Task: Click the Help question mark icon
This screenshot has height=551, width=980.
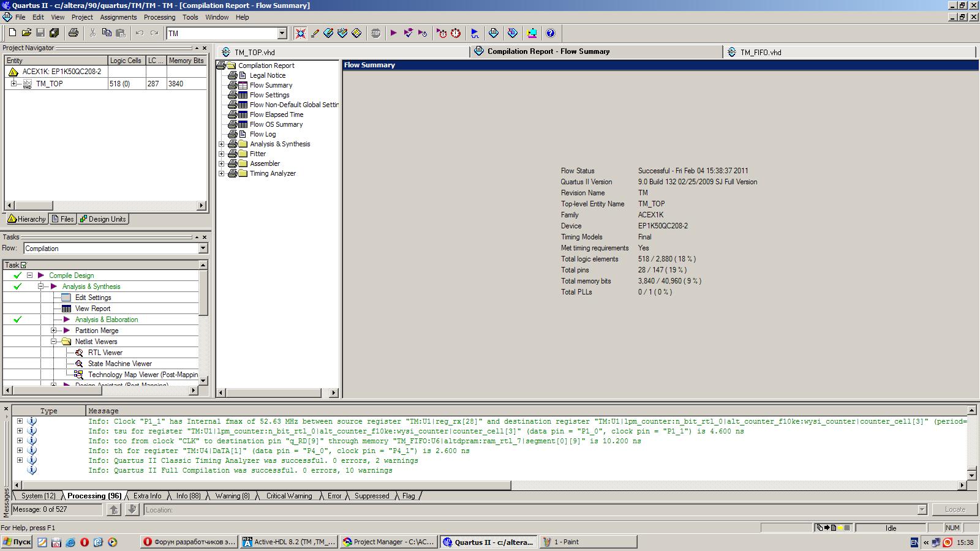Action: pos(551,33)
